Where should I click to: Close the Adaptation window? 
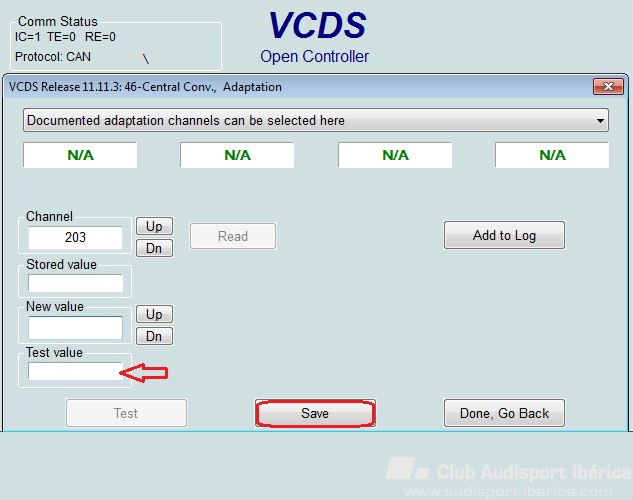click(608, 87)
